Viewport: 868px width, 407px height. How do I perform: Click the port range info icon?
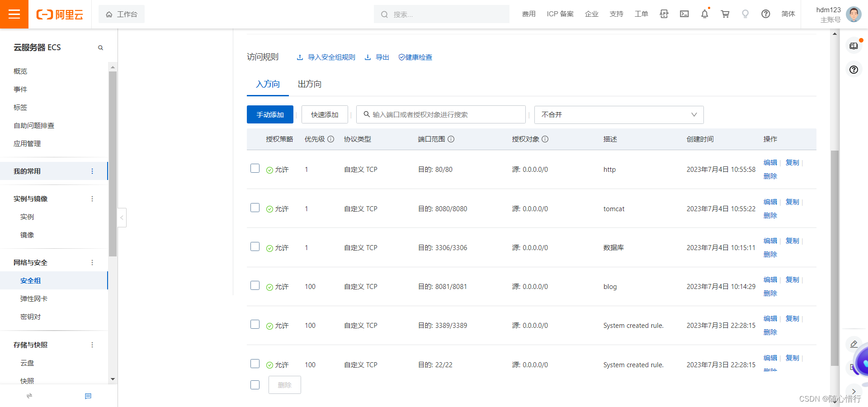click(451, 139)
